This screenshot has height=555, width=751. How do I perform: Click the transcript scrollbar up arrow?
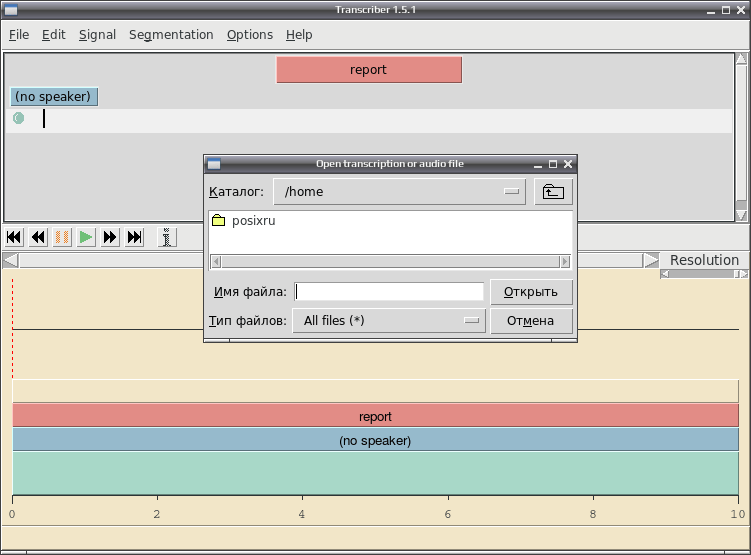[x=741, y=59]
